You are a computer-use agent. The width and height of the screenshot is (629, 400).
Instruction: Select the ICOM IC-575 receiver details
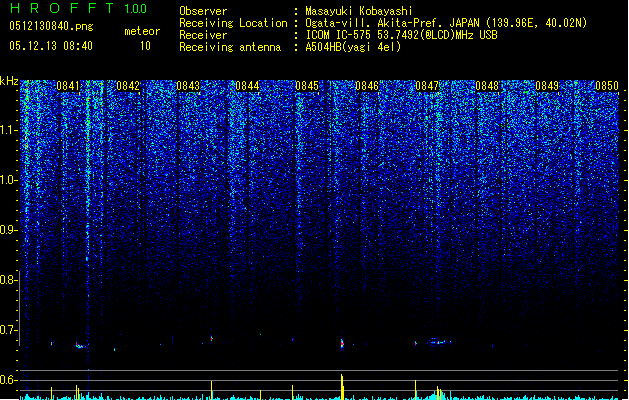tap(401, 35)
